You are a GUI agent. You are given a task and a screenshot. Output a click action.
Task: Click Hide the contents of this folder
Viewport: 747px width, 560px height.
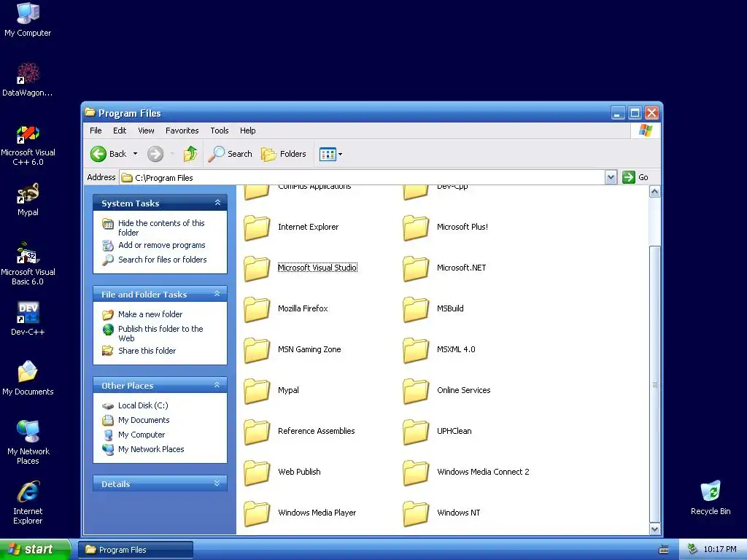click(x=161, y=227)
